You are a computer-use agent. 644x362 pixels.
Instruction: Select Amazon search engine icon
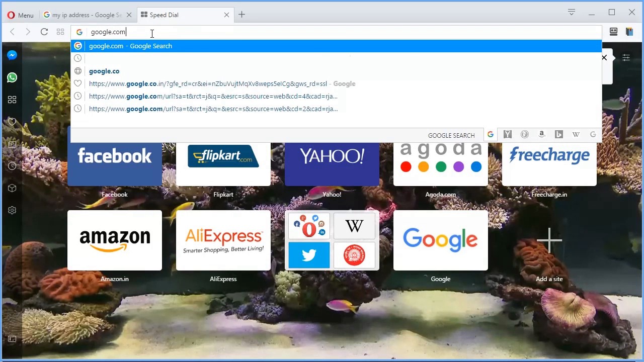(x=542, y=134)
